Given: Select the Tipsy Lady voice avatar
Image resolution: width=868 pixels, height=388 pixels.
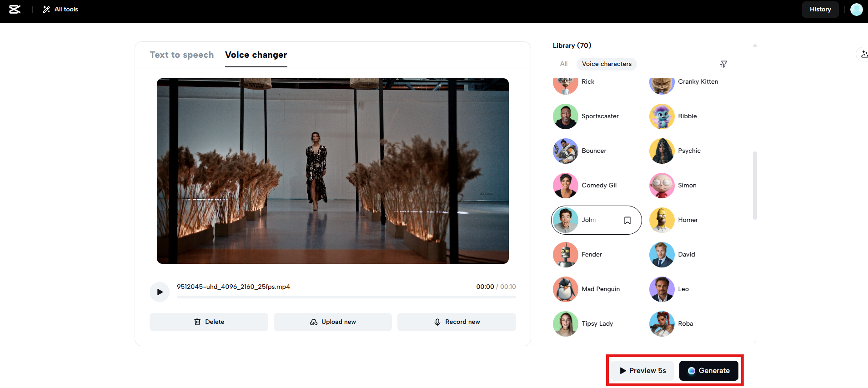Looking at the screenshot, I should (x=566, y=324).
